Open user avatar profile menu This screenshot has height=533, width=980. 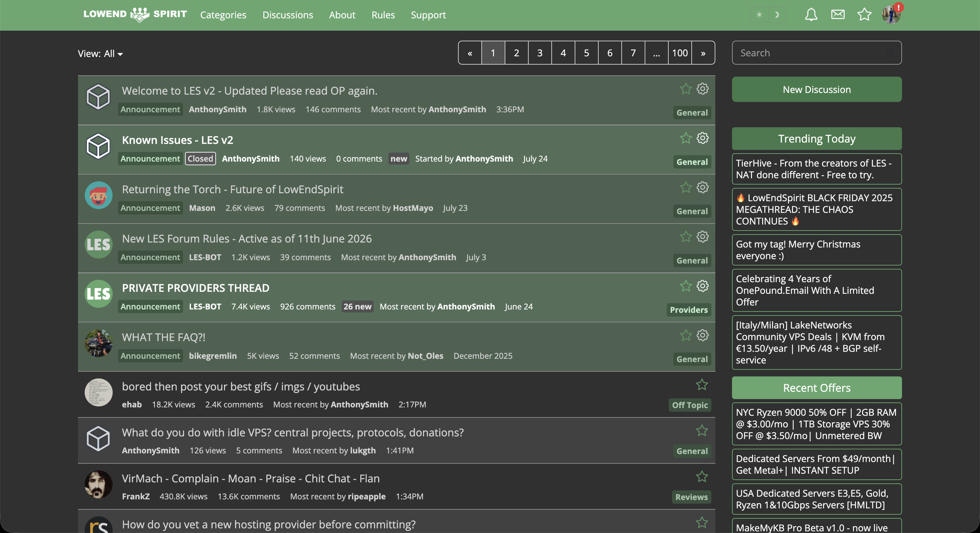click(x=891, y=15)
